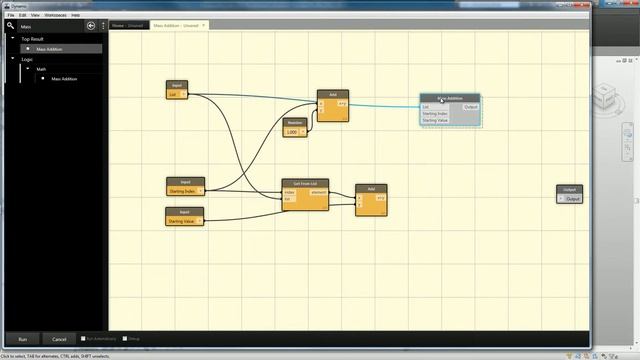Click the Revit navigation bar on right

[x=627, y=142]
